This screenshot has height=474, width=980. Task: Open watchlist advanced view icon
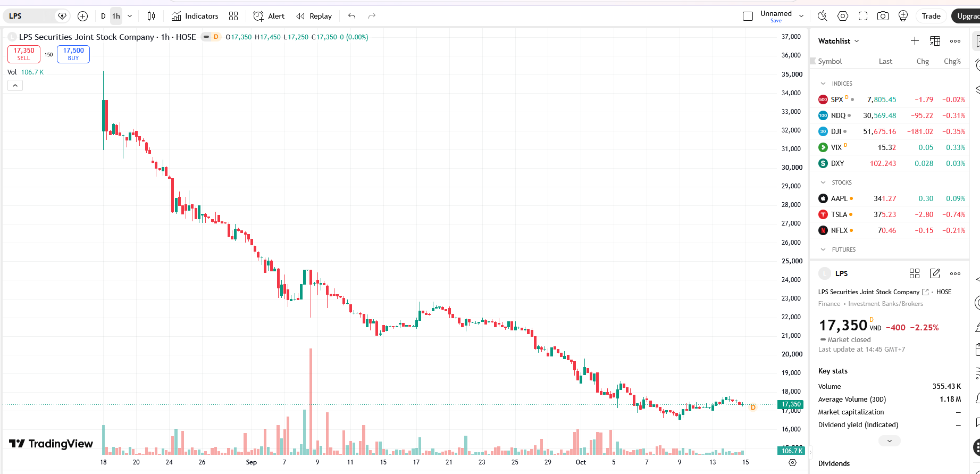[935, 41]
